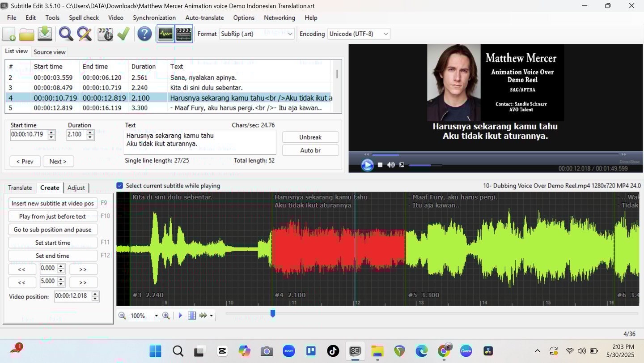Open the File menu
This screenshot has width=644, height=363.
pyautogui.click(x=12, y=18)
